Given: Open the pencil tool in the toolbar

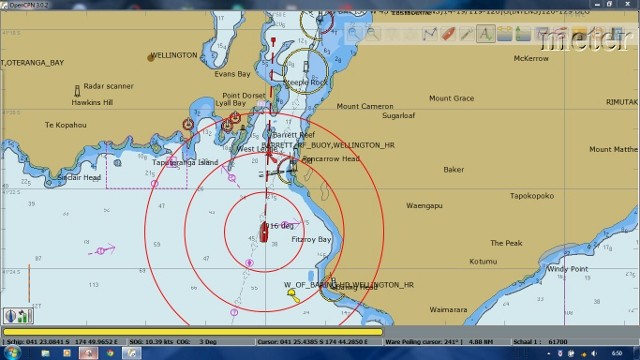Looking at the screenshot, I should coord(467,33).
